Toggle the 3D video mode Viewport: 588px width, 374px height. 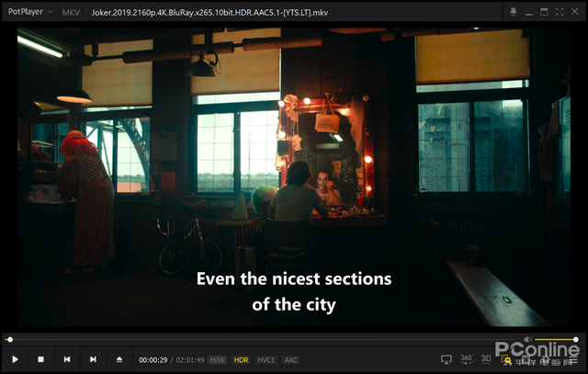[x=486, y=359]
